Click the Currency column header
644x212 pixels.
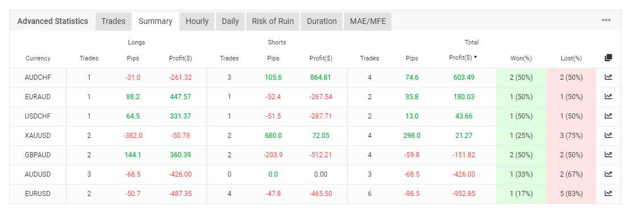[38, 59]
